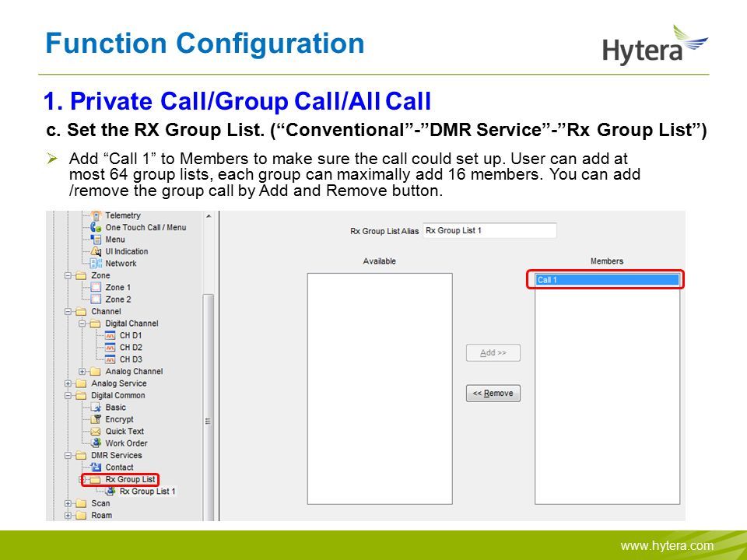This screenshot has height=560, width=747.
Task: Click the Channel folder icon
Action: 81,311
